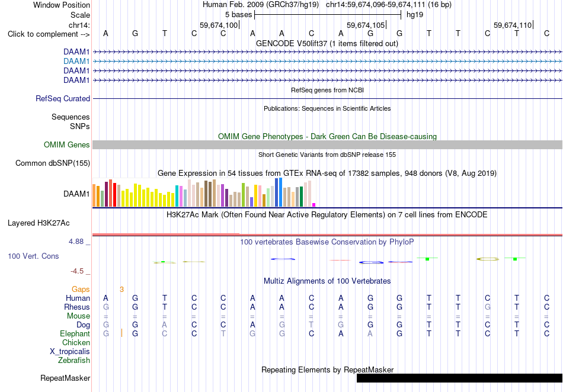563x392 pixels.
Task: Click the RepeatMasker track label
Action: pyautogui.click(x=65, y=378)
